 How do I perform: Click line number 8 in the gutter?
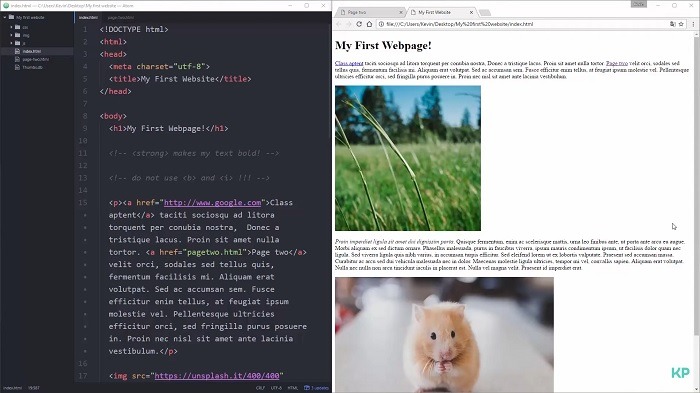tap(85, 116)
